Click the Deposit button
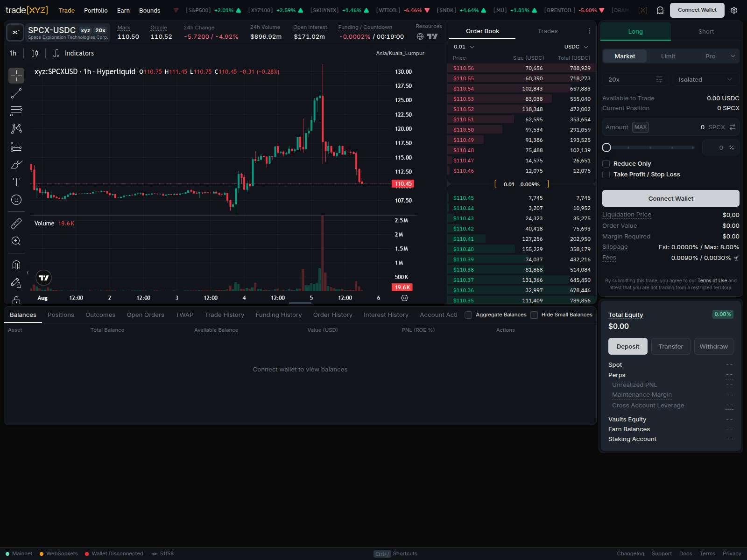The width and height of the screenshot is (747, 560). pyautogui.click(x=627, y=346)
